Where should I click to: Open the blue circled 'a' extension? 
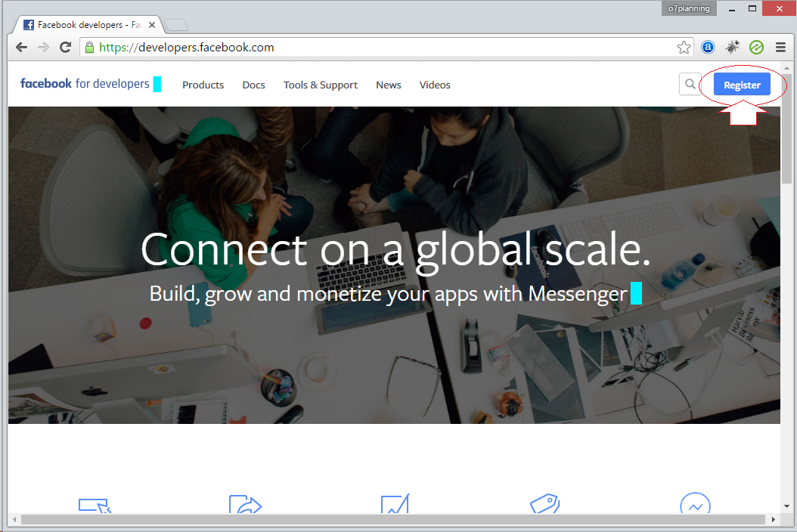click(708, 48)
